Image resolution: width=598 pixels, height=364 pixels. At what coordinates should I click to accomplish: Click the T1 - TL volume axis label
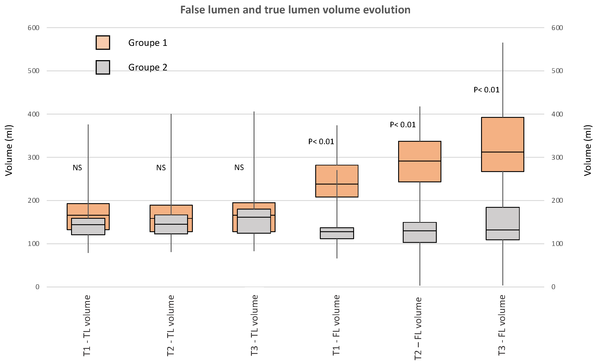87,325
